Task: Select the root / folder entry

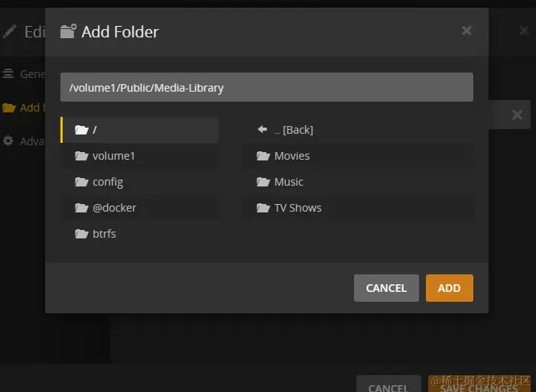Action: [x=139, y=130]
